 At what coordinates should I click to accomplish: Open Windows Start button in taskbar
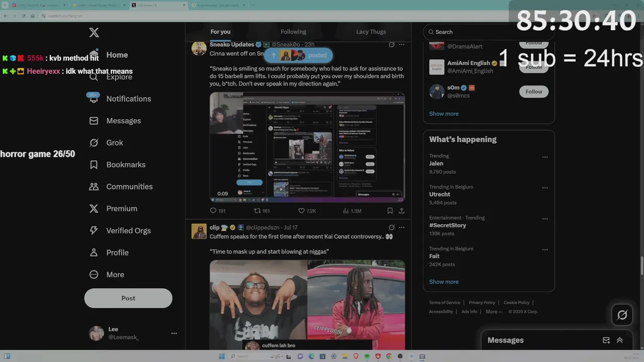click(221, 356)
